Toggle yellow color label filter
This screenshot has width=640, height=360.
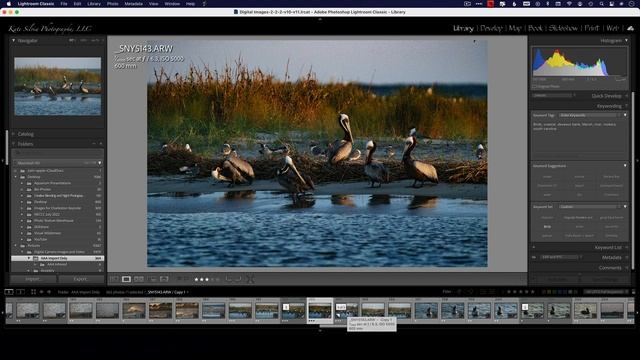[x=550, y=292]
